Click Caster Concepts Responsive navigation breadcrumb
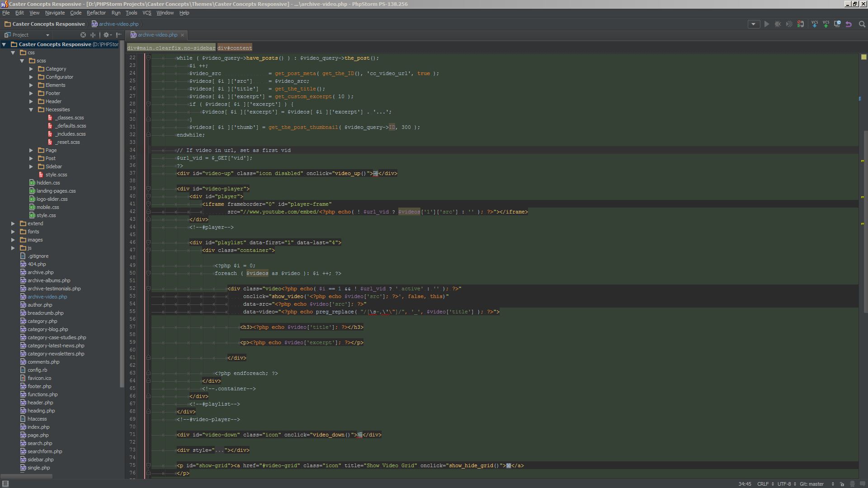868x488 pixels. (x=44, y=24)
